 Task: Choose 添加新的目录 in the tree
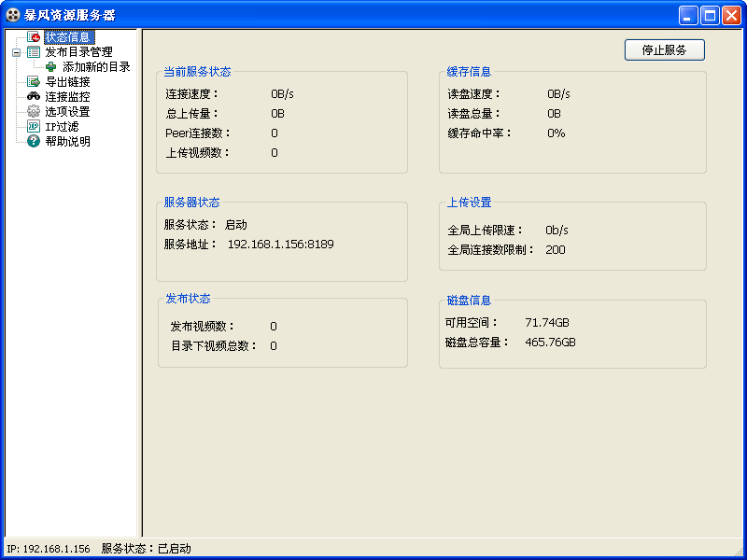click(97, 67)
